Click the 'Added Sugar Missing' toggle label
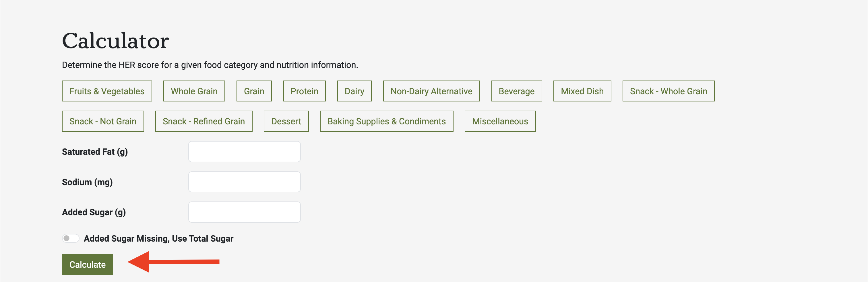Image resolution: width=868 pixels, height=282 pixels. pyautogui.click(x=158, y=239)
